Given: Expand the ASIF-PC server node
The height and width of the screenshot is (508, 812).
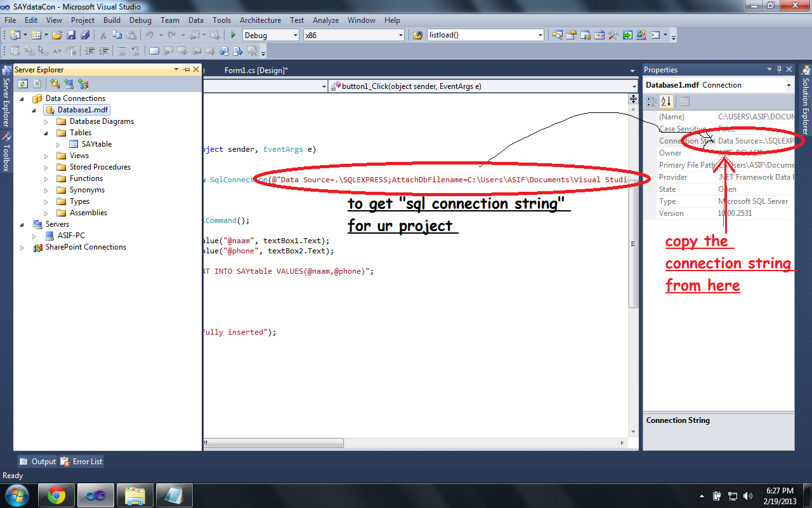Looking at the screenshot, I should [34, 236].
